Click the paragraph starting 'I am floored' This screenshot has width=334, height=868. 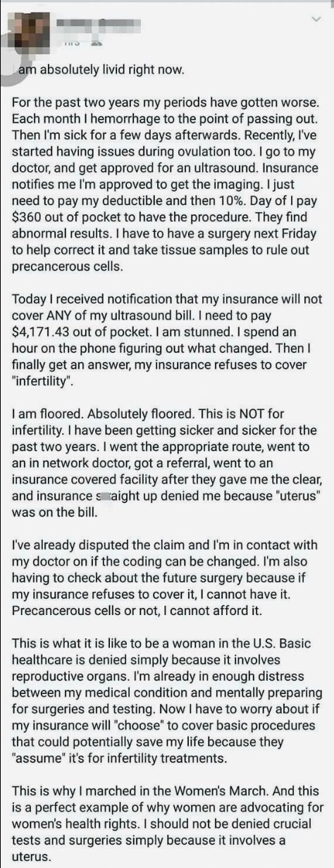tap(165, 461)
